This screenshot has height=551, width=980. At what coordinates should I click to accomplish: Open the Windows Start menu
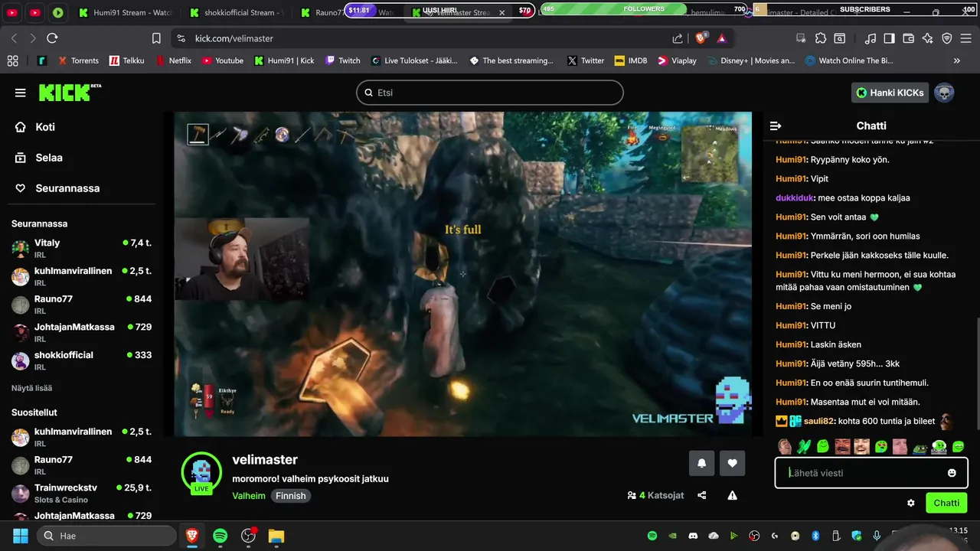pos(21,536)
